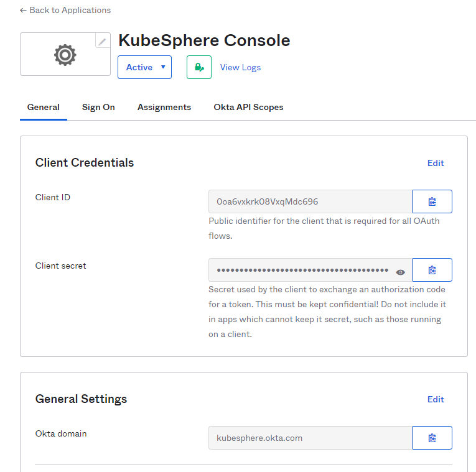Screen dimensions: 476x472
Task: Go back to Applications list
Action: point(65,10)
